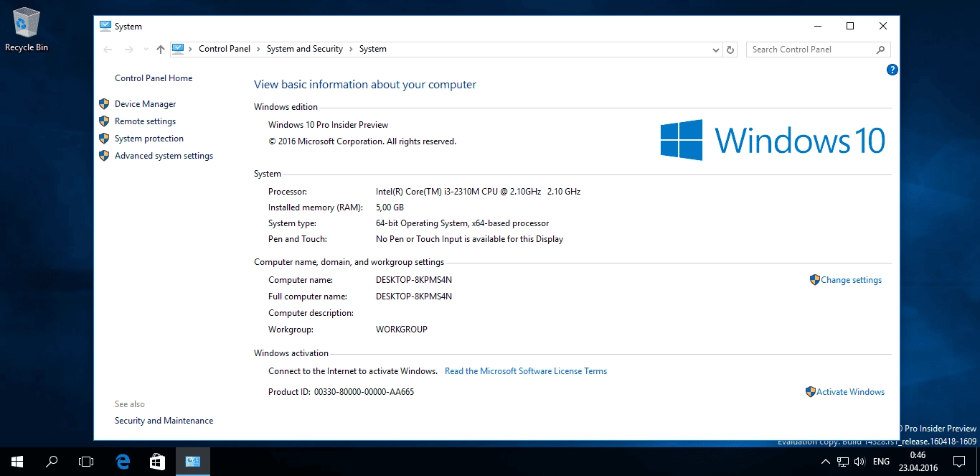
Task: Open the Recycle Bin desktop icon
Action: [27, 30]
